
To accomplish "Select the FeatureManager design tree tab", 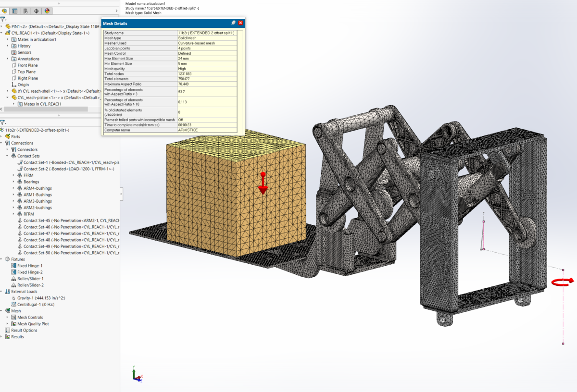I will pyautogui.click(x=4, y=11).
